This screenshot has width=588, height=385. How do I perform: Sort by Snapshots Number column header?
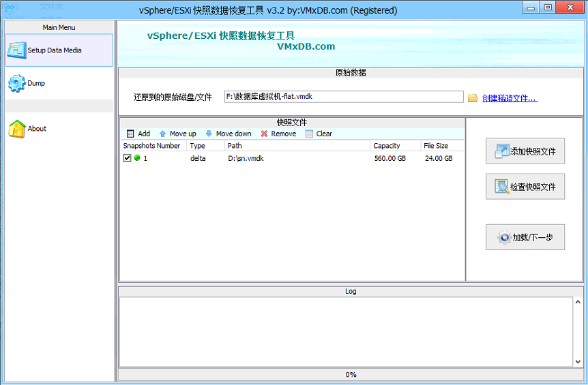click(x=154, y=146)
